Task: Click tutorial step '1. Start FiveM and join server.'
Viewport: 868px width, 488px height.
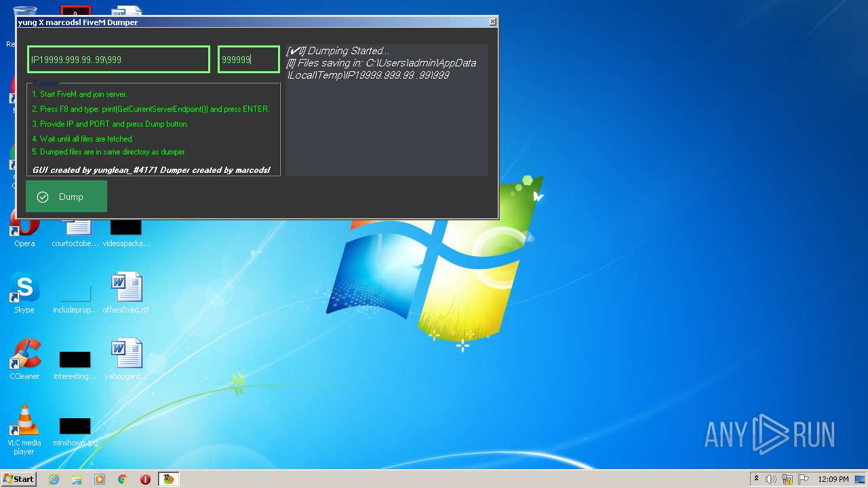Action: [79, 94]
